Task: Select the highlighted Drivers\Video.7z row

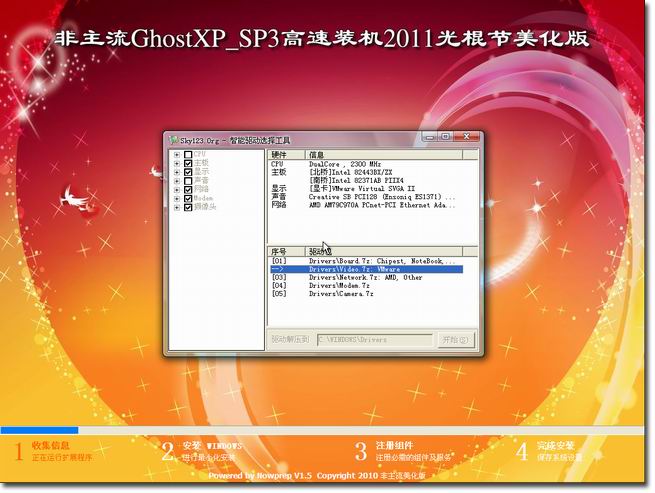Action: coord(366,269)
